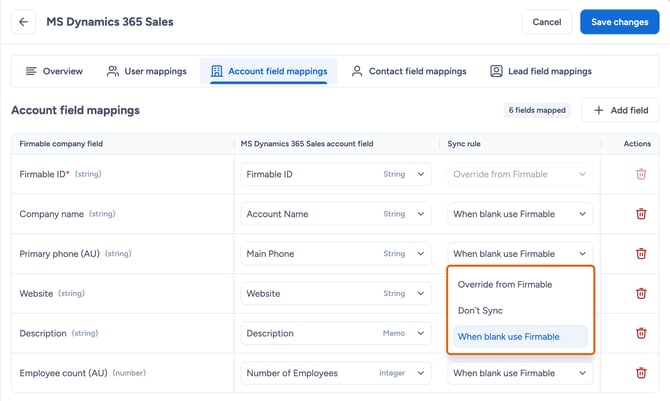670x401 pixels.
Task: Click the Overview tab lines icon
Action: click(31, 71)
